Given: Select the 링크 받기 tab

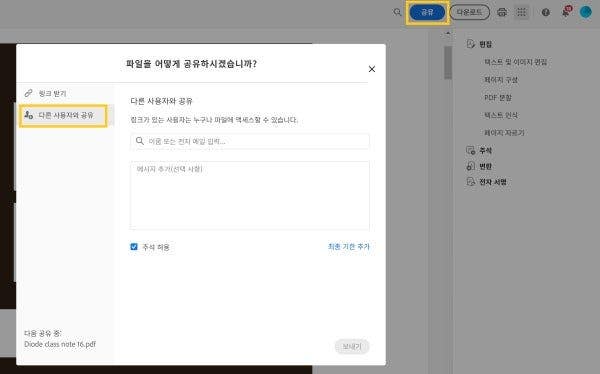Looking at the screenshot, I should (65, 93).
